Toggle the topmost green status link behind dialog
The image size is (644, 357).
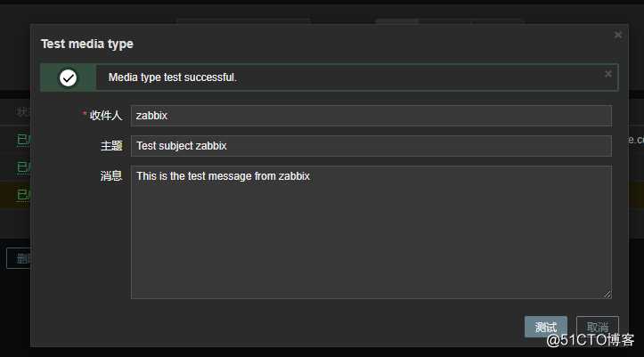click(x=23, y=140)
